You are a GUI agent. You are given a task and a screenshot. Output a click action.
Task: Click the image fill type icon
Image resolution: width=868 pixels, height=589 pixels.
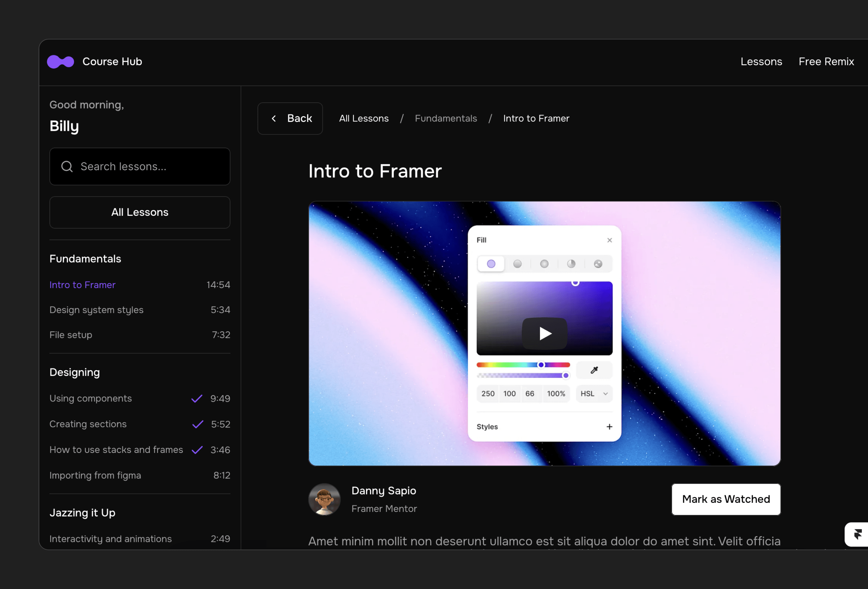point(598,263)
